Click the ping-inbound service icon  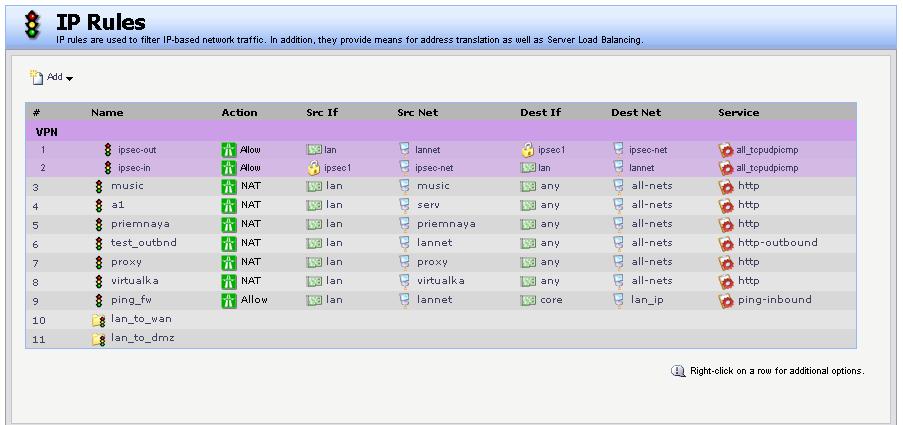[726, 300]
